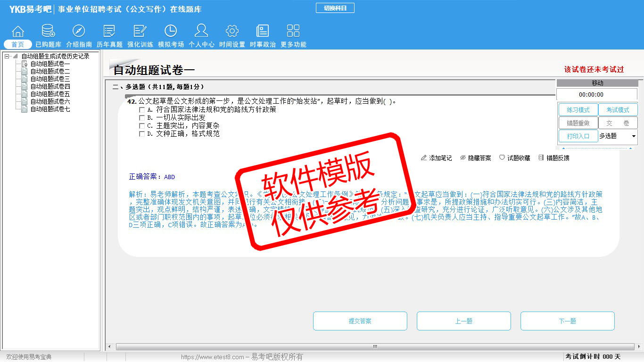
Task: Open 历年真题 checklist icon
Action: [x=109, y=32]
